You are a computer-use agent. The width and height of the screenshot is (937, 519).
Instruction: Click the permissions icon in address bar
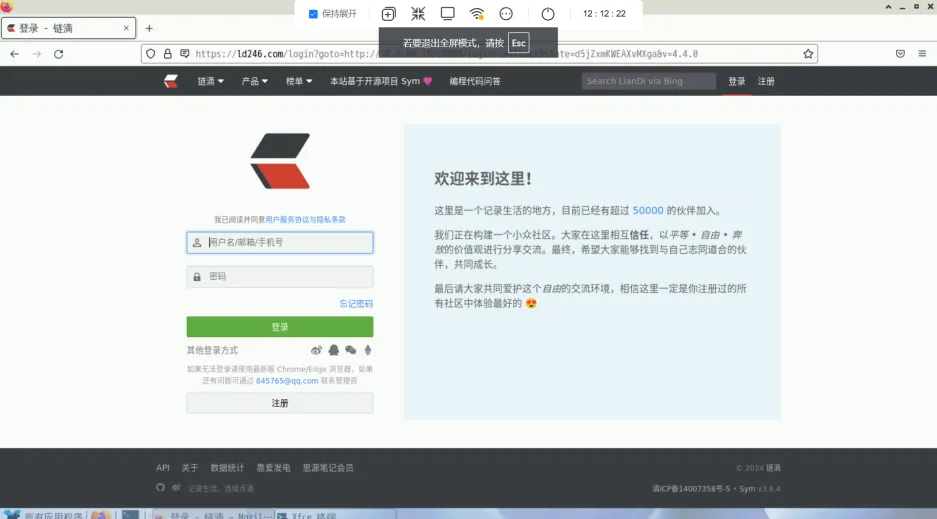[x=185, y=54]
